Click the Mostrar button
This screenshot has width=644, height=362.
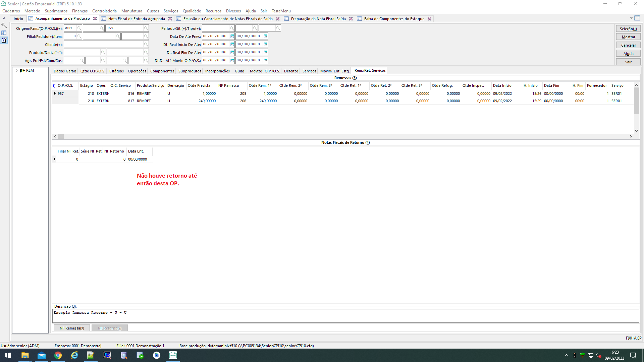click(x=628, y=37)
